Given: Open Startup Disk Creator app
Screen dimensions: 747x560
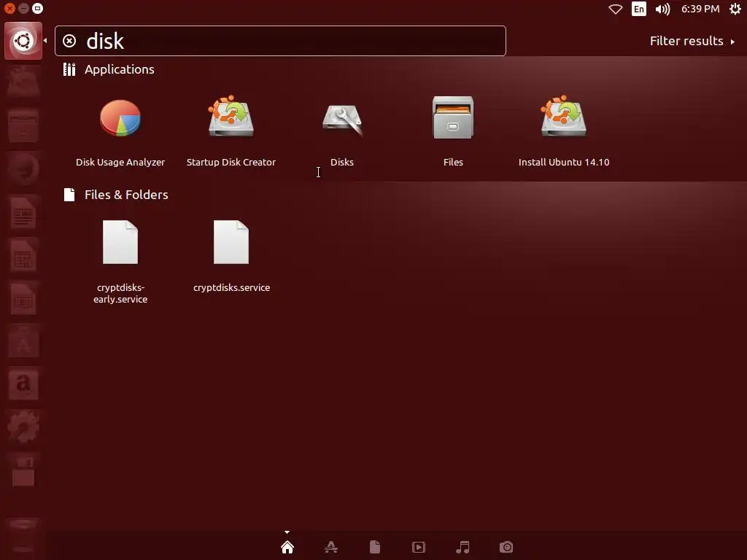Looking at the screenshot, I should coord(231,117).
